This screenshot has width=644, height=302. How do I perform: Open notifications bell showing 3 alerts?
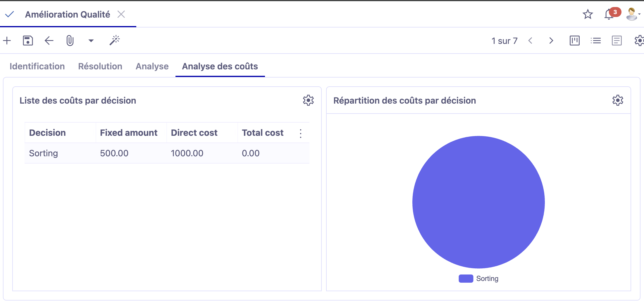coord(609,14)
